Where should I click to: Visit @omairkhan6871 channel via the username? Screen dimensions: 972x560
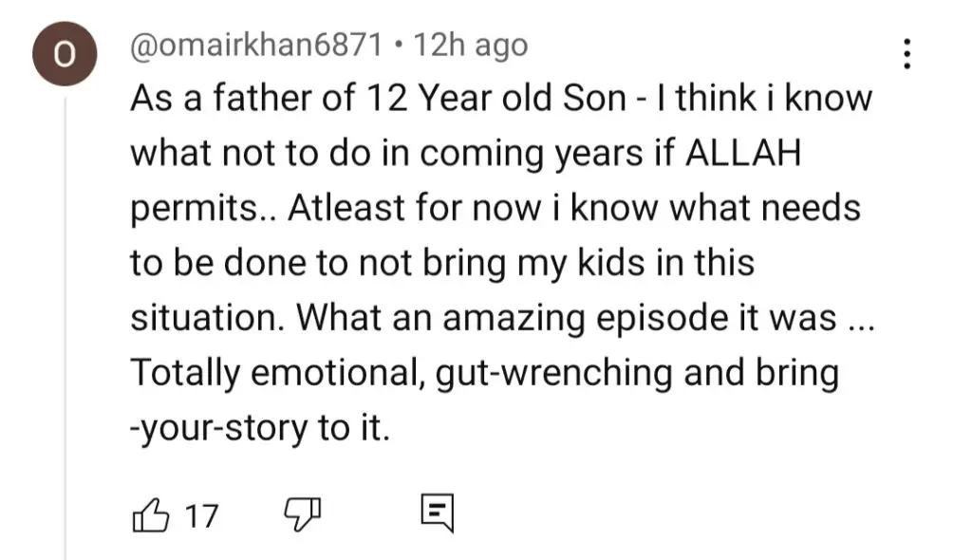pos(256,45)
